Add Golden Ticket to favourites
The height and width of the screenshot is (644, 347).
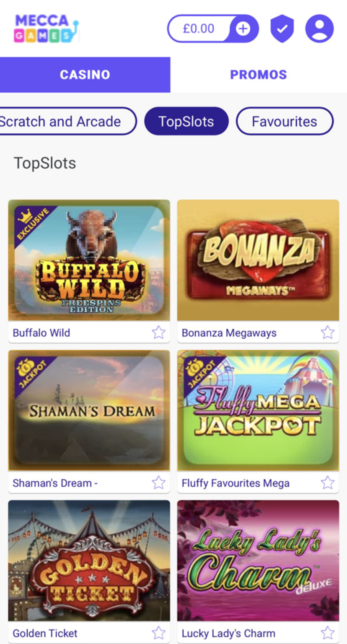click(x=158, y=633)
